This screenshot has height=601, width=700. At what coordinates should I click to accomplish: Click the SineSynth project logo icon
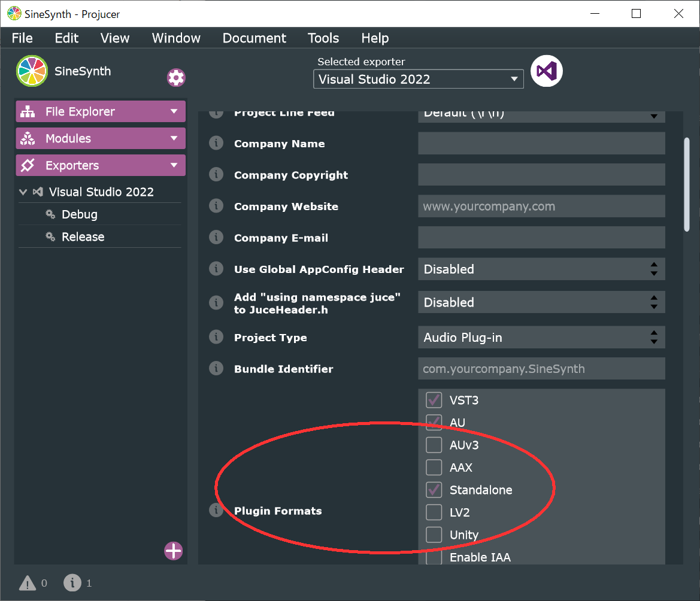click(32, 71)
